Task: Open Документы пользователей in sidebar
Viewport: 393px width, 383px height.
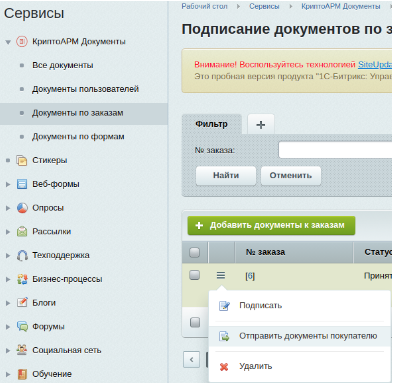Action: click(85, 89)
